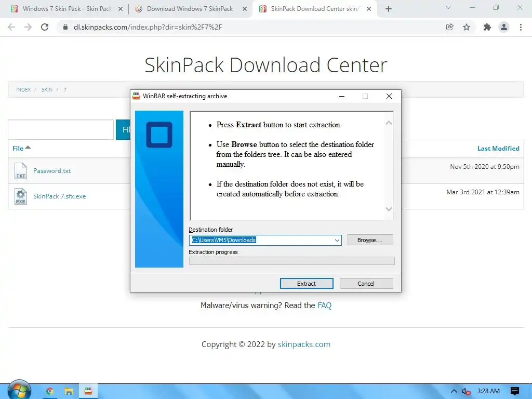Click WinRAR taskbar icon
The height and width of the screenshot is (399, 532).
88,391
